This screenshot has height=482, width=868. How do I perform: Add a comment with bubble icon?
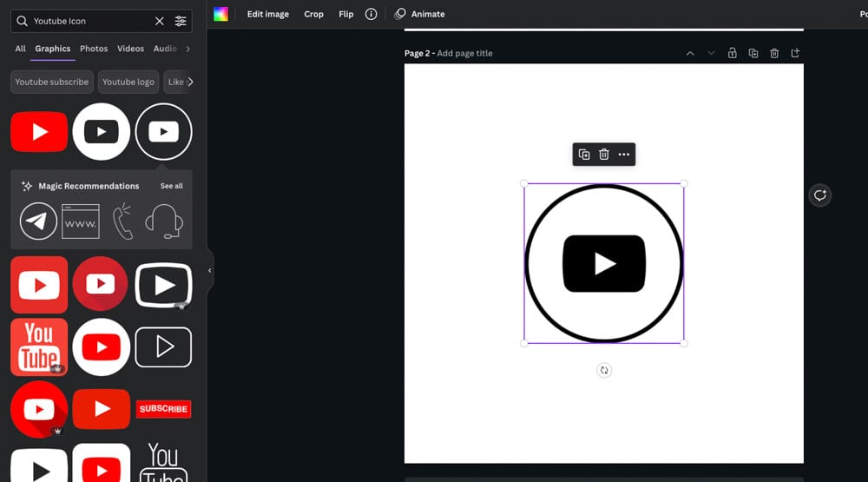coord(820,195)
